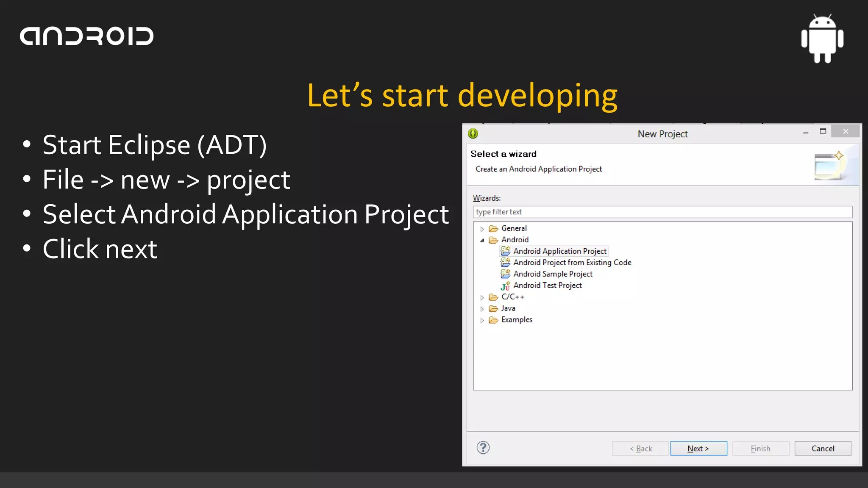Image resolution: width=868 pixels, height=488 pixels.
Task: Click the Java folder icon
Action: click(x=493, y=309)
